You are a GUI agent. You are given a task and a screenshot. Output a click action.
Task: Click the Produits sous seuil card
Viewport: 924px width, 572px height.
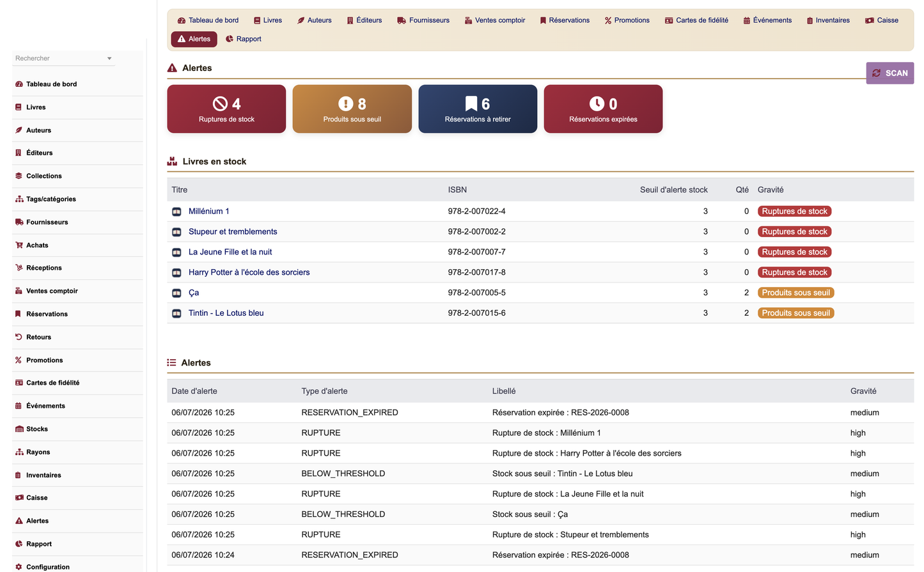point(352,109)
